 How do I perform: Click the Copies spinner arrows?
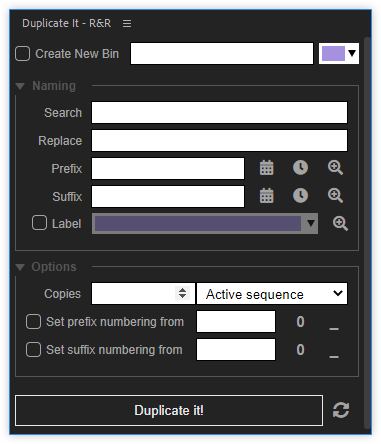click(182, 293)
